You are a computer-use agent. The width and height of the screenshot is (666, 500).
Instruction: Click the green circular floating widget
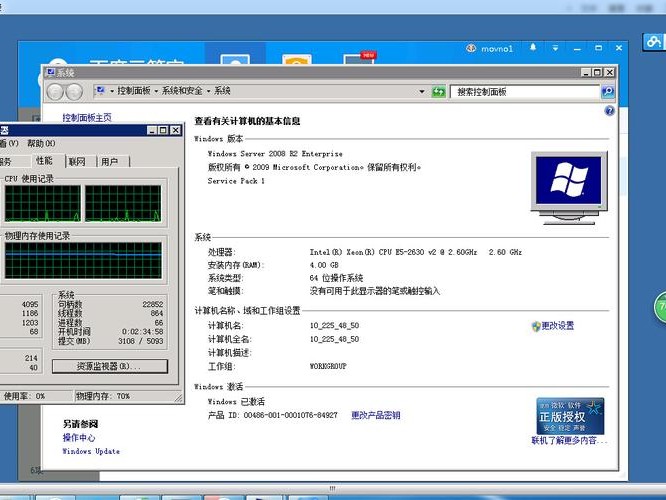[x=660, y=307]
